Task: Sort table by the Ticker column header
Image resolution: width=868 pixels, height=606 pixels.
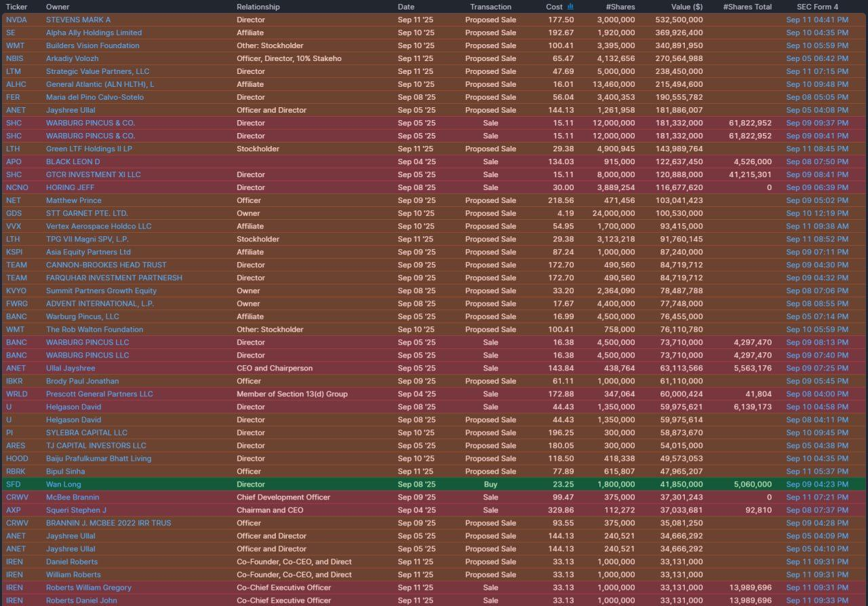Action: [x=16, y=7]
